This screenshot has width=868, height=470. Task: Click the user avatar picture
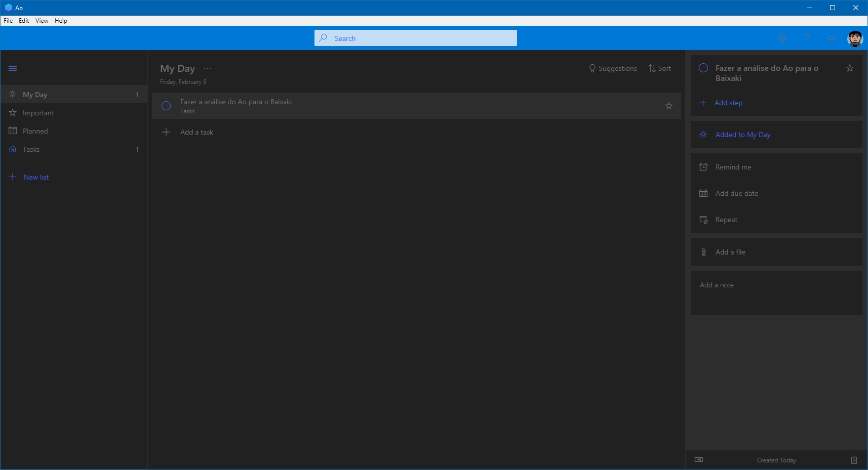tap(855, 38)
